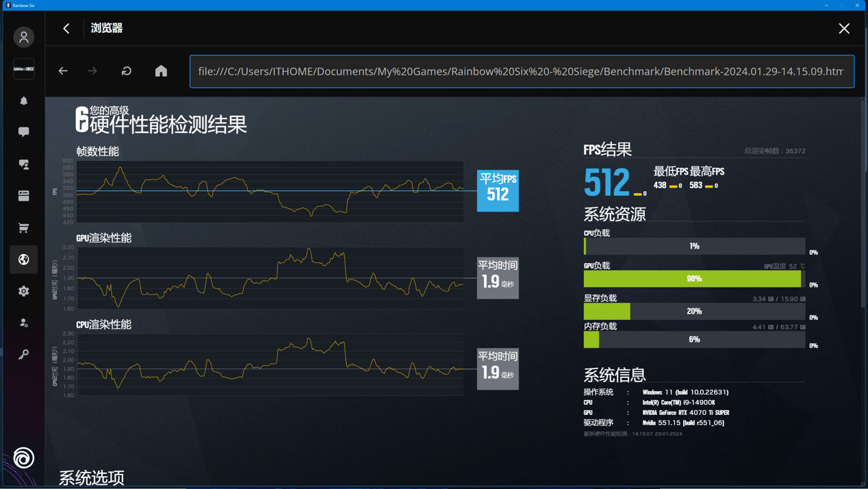Click the 最低FPS value 438
Viewport: 868px width, 489px height.
[660, 186]
